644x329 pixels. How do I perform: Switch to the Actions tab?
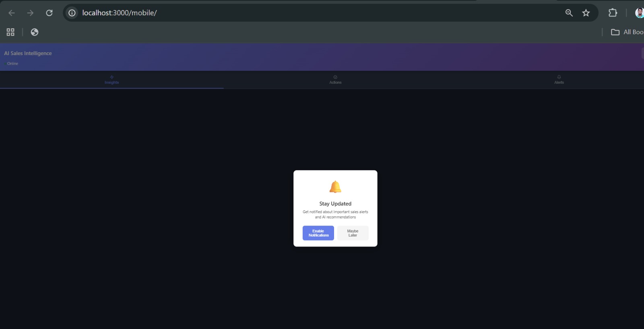pos(335,80)
